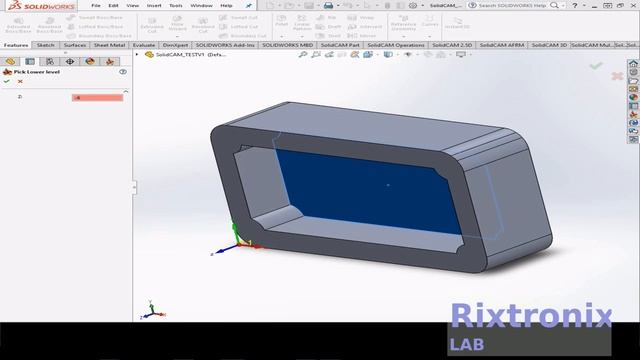The height and width of the screenshot is (360, 640).
Task: Switch to the DimXpert ribbon tab
Action: click(x=176, y=45)
